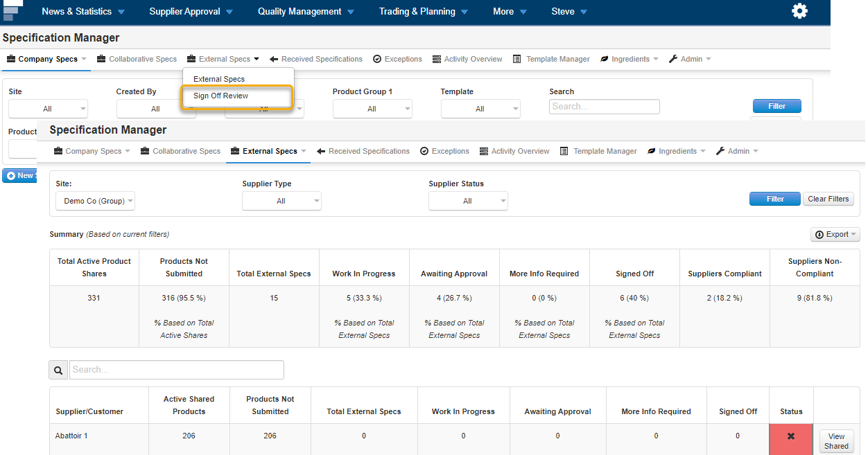Back window: click Ingredients leaf icon
The height and width of the screenshot is (455, 868).
(x=605, y=59)
